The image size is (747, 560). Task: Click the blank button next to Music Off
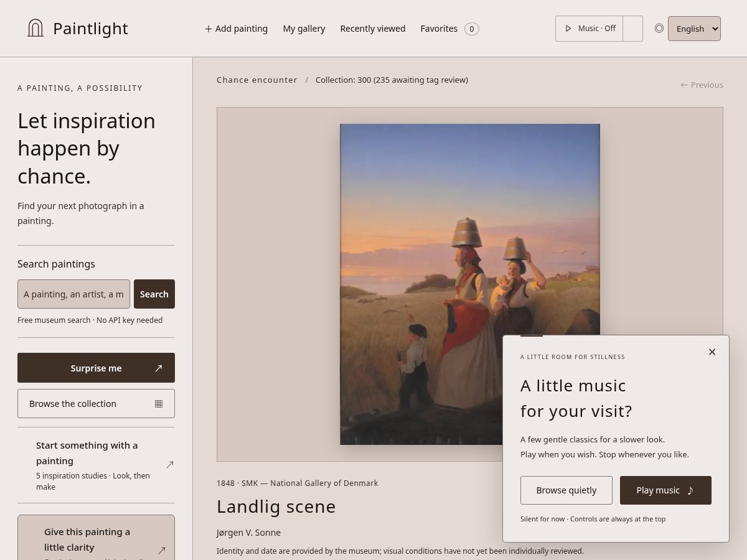coord(632,29)
